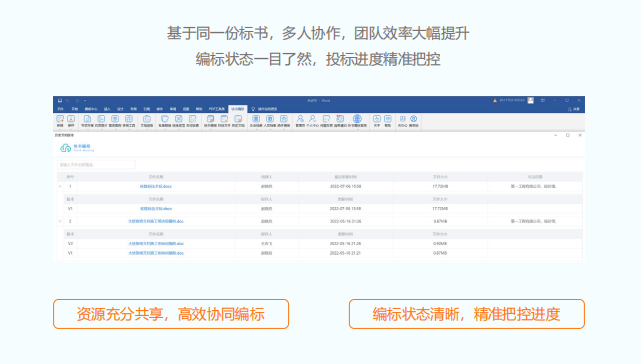The width and height of the screenshot is (641, 364).
Task: Click the Redo icon in the quick access toolbar
Action: (77, 101)
